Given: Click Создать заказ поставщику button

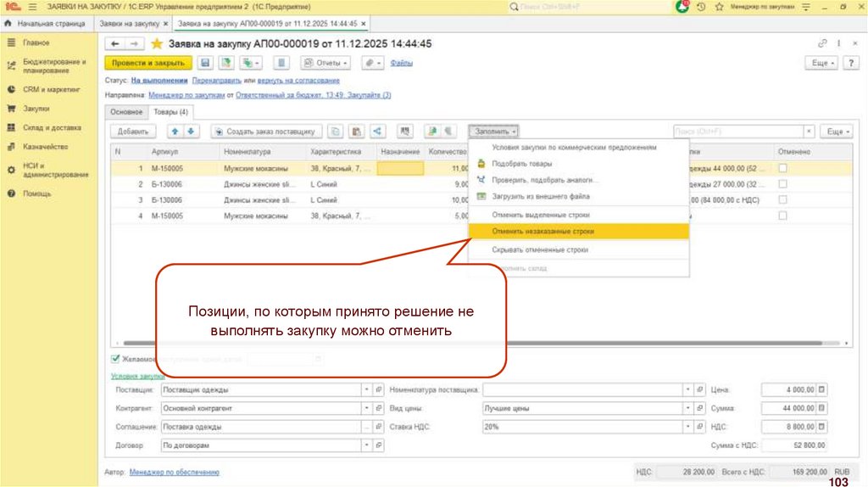Looking at the screenshot, I should (x=266, y=132).
